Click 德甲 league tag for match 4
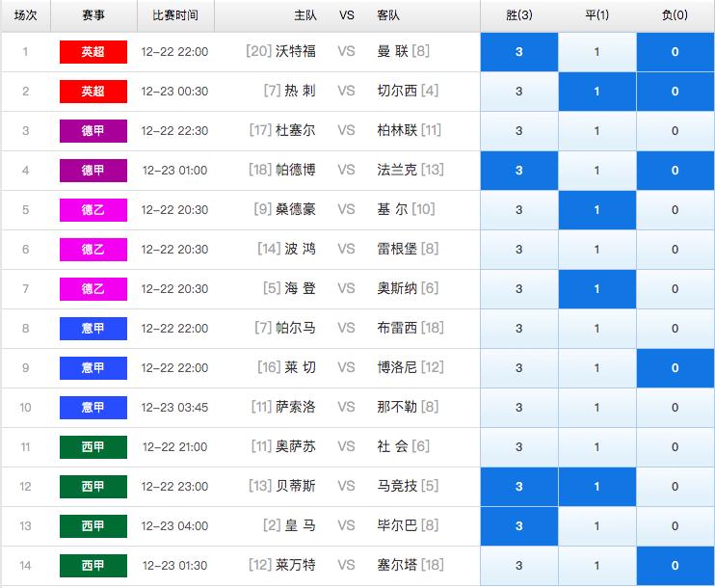This screenshot has width=715, height=588. 93,171
